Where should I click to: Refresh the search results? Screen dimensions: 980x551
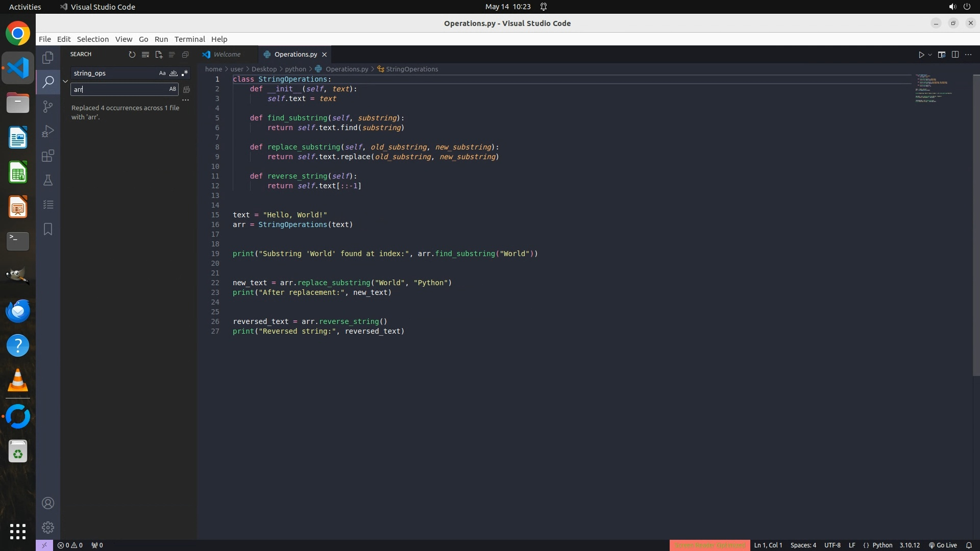click(132, 55)
